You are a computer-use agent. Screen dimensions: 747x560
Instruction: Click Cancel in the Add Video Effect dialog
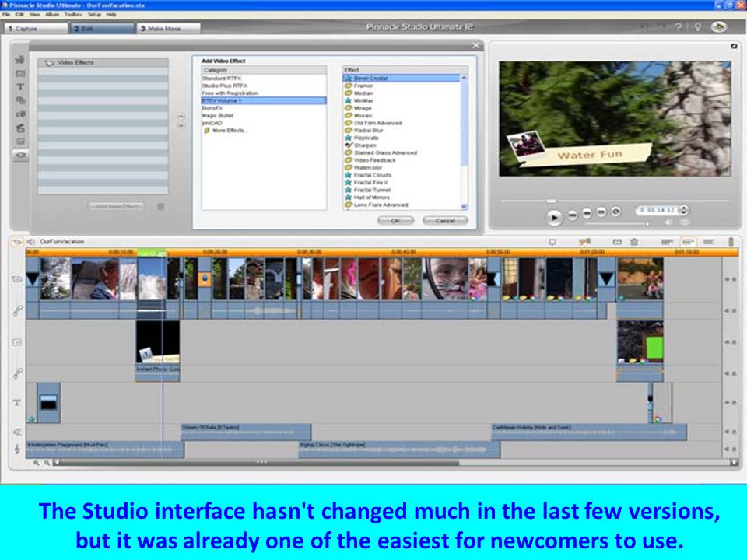coord(445,221)
